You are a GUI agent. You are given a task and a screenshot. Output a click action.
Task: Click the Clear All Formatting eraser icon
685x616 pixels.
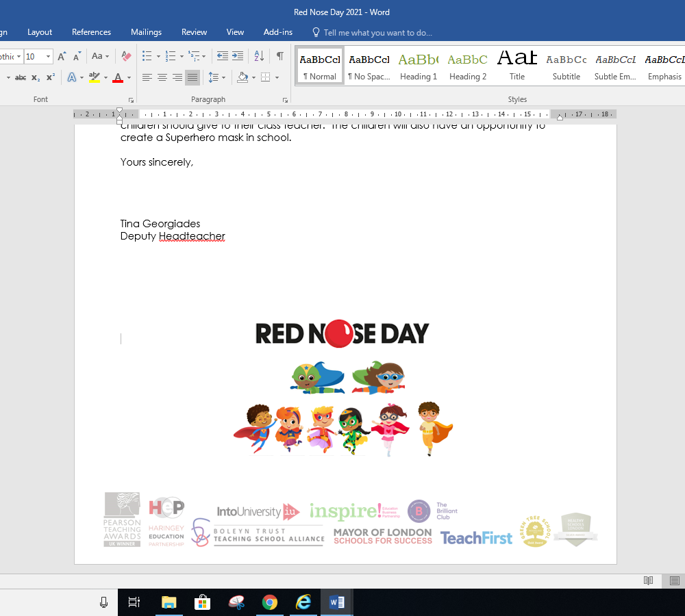126,56
